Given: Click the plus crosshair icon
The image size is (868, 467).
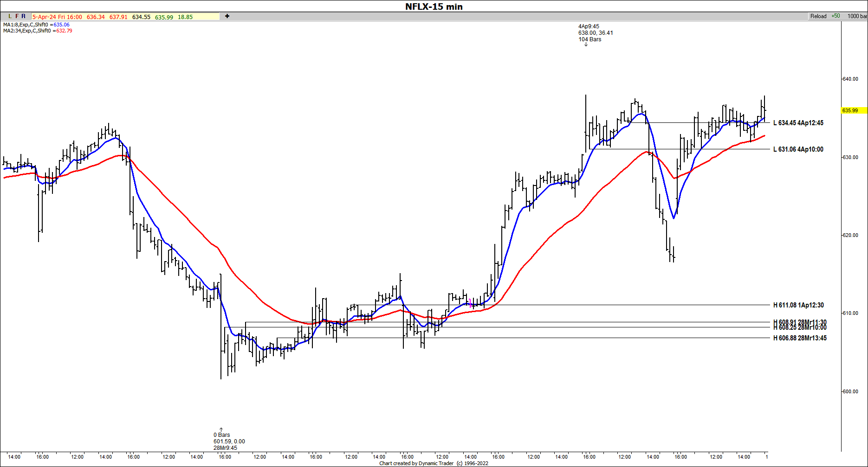Looking at the screenshot, I should tap(227, 16).
